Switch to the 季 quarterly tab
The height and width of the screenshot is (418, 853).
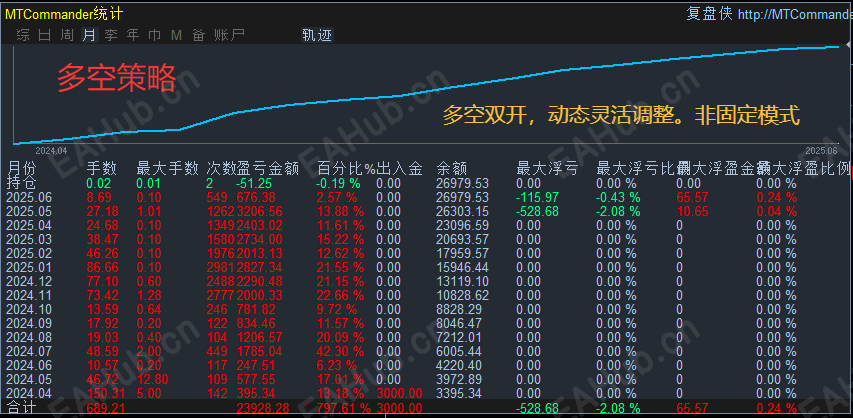coord(111,35)
